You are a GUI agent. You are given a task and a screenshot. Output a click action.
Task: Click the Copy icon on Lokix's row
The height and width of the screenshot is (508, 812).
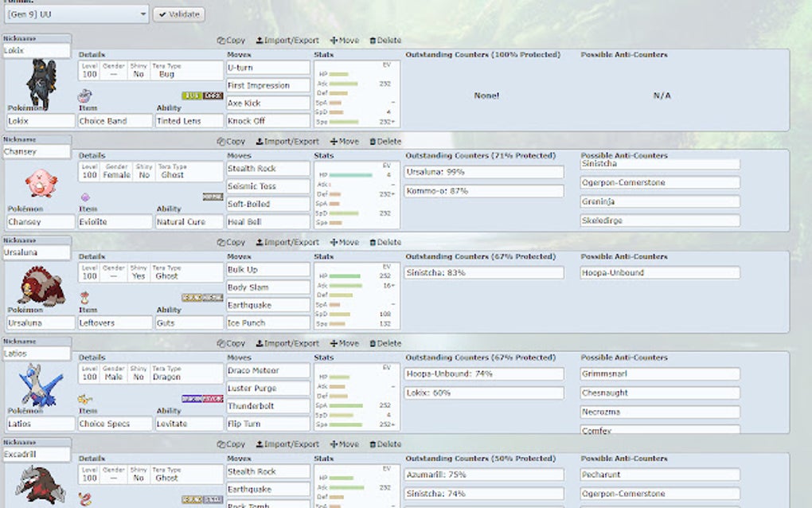[x=231, y=40]
